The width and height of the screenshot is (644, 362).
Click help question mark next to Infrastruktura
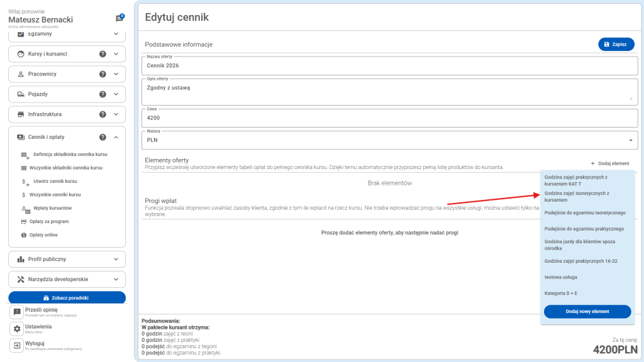coord(103,114)
